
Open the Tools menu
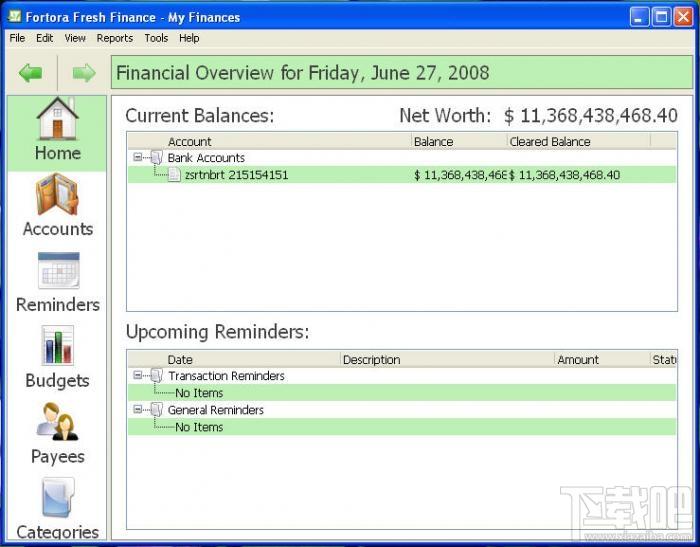(156, 38)
